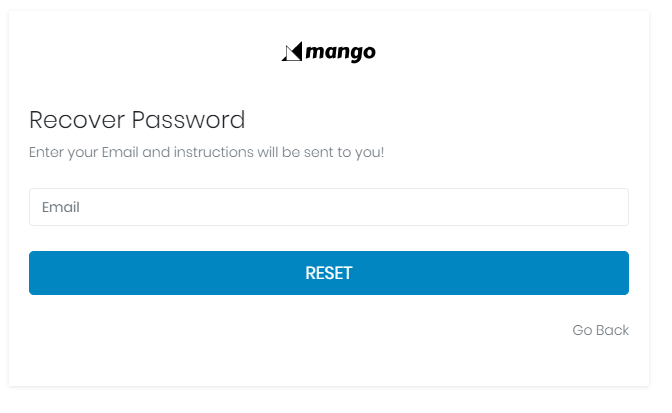The height and width of the screenshot is (413, 672).
Task: Activate the email address entry field
Action: 328,207
